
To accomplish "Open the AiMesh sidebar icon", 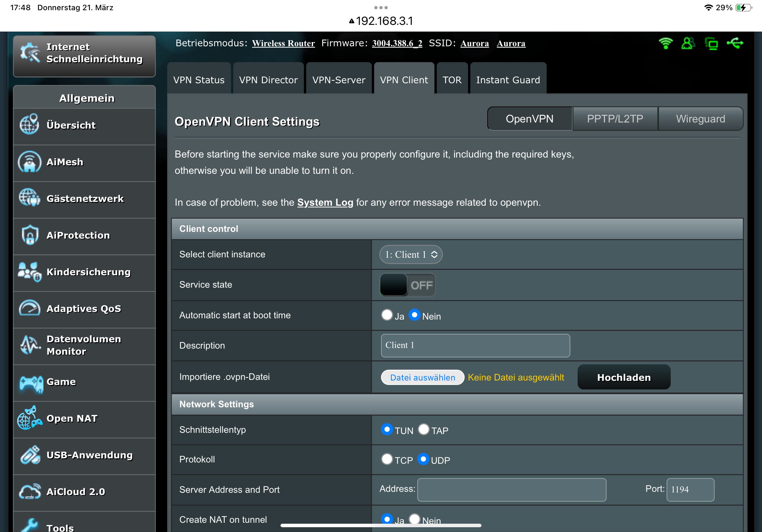I will click(x=30, y=162).
